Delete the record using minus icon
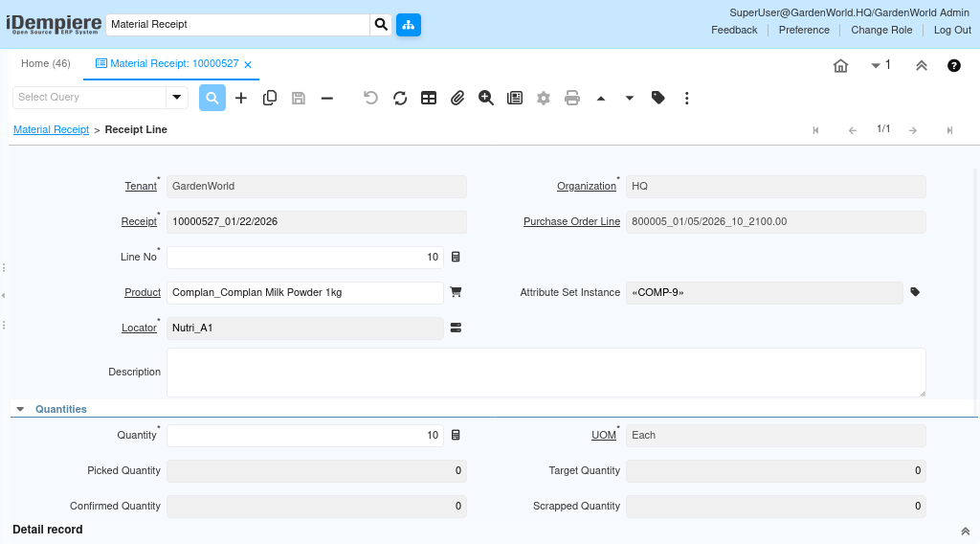 click(x=327, y=98)
